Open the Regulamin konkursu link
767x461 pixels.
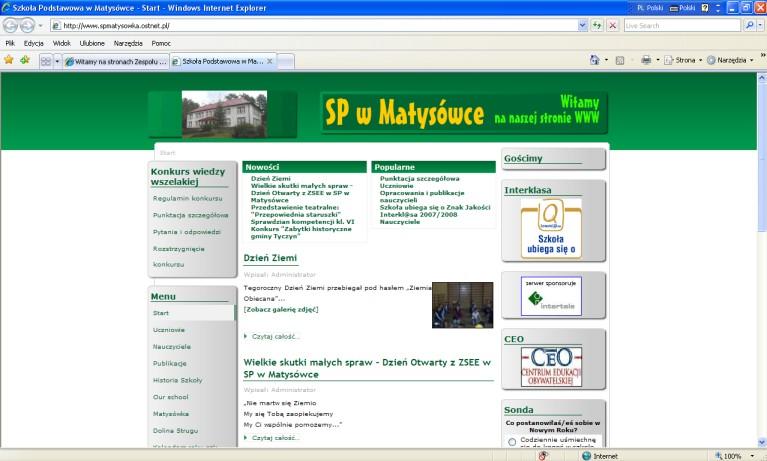[x=187, y=199]
